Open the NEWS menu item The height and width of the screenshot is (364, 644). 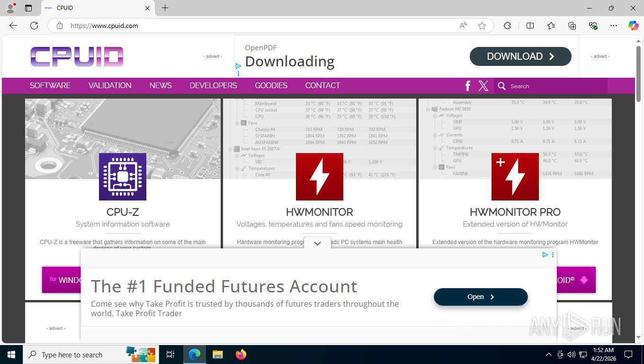click(x=161, y=86)
